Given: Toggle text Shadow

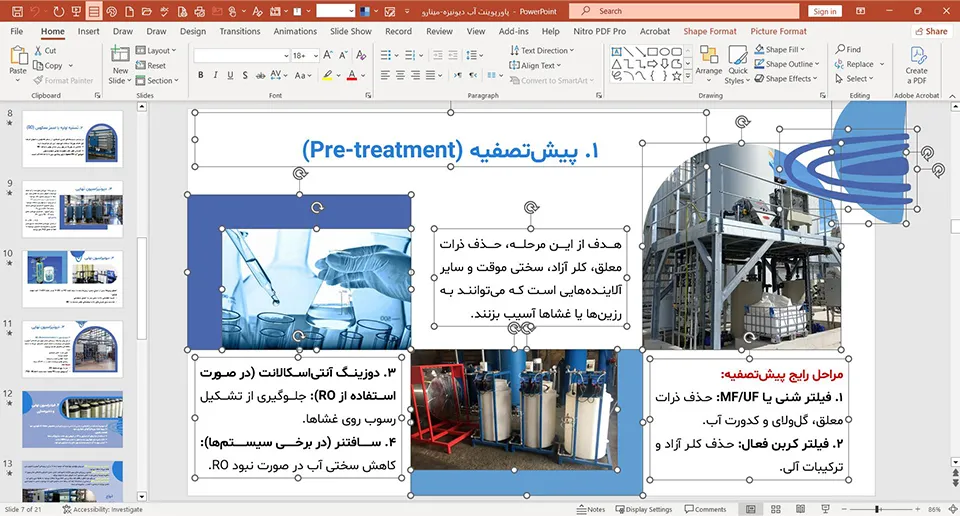Looking at the screenshot, I should [245, 75].
